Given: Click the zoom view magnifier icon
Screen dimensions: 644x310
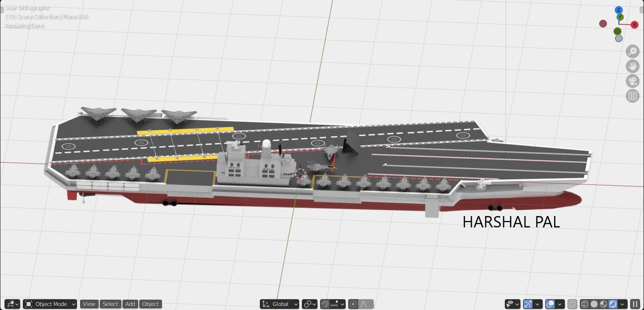Looking at the screenshot, I should coord(633,51).
